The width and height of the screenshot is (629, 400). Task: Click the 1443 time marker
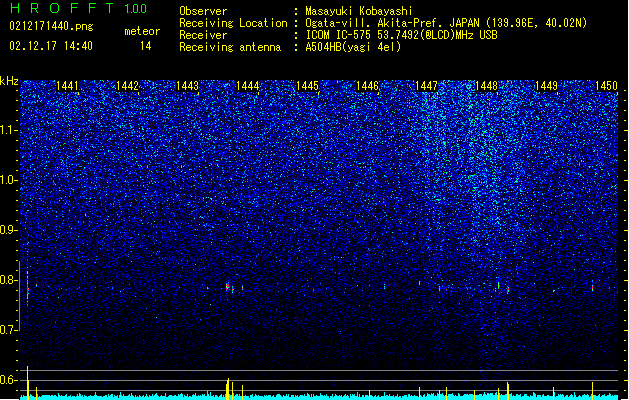click(x=187, y=86)
